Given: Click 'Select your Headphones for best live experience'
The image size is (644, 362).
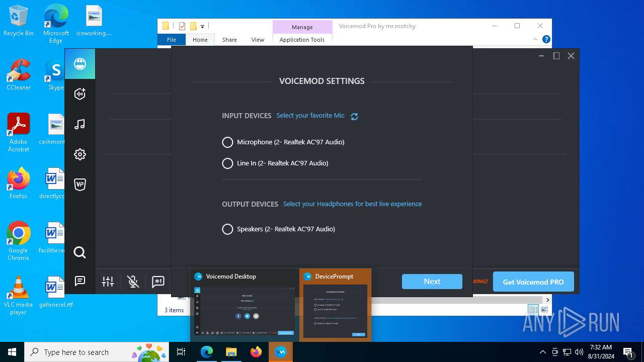Looking at the screenshot, I should [352, 204].
